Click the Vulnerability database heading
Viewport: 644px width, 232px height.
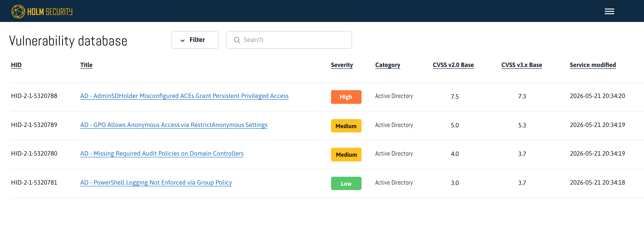tap(68, 41)
